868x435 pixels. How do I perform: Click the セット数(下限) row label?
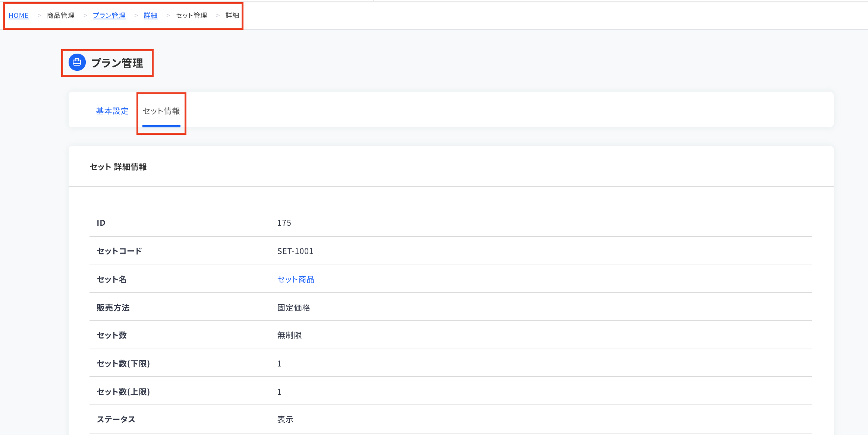coord(123,363)
